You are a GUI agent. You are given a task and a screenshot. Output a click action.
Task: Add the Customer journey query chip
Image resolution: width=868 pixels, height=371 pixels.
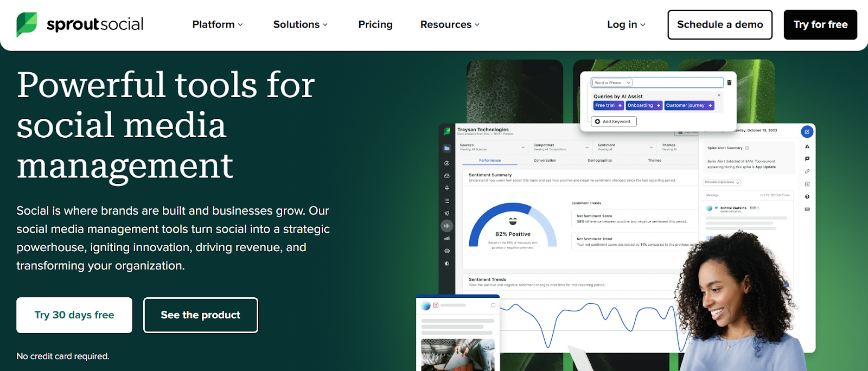[x=689, y=105]
